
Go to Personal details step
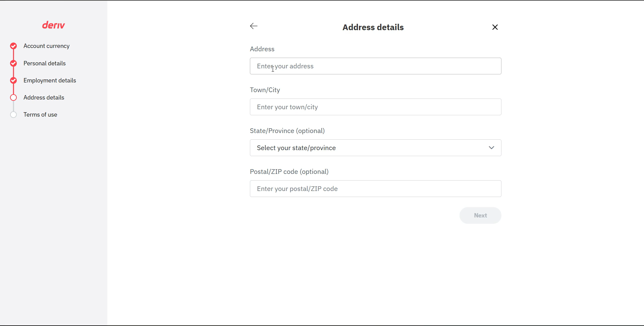45,63
